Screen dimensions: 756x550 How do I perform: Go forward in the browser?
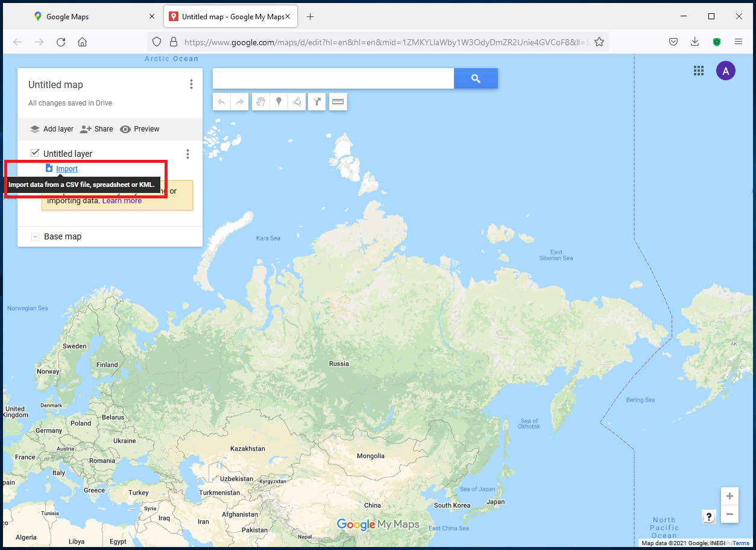click(39, 42)
